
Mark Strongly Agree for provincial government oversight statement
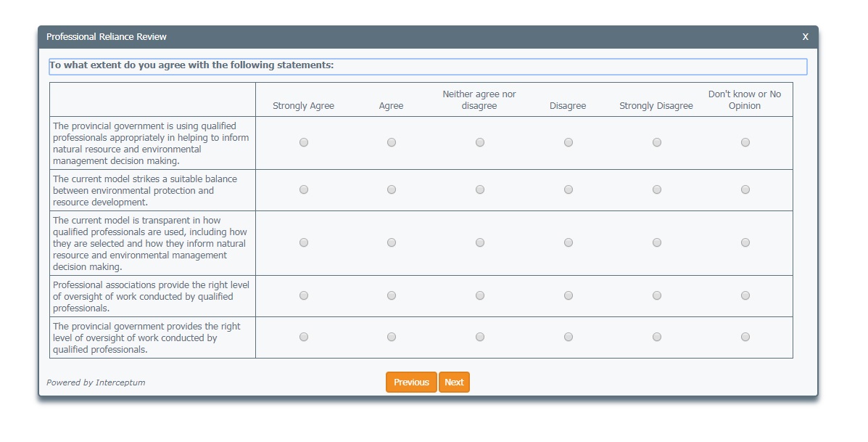304,337
